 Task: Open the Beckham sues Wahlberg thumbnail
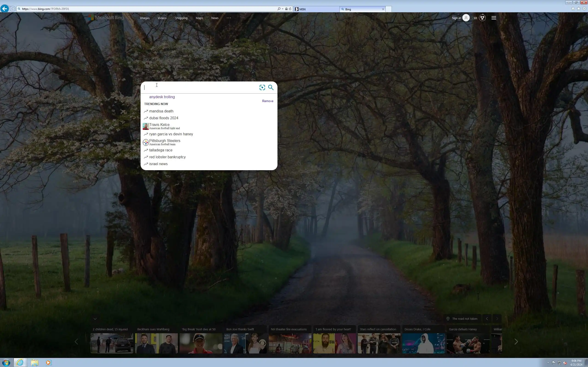pyautogui.click(x=156, y=343)
